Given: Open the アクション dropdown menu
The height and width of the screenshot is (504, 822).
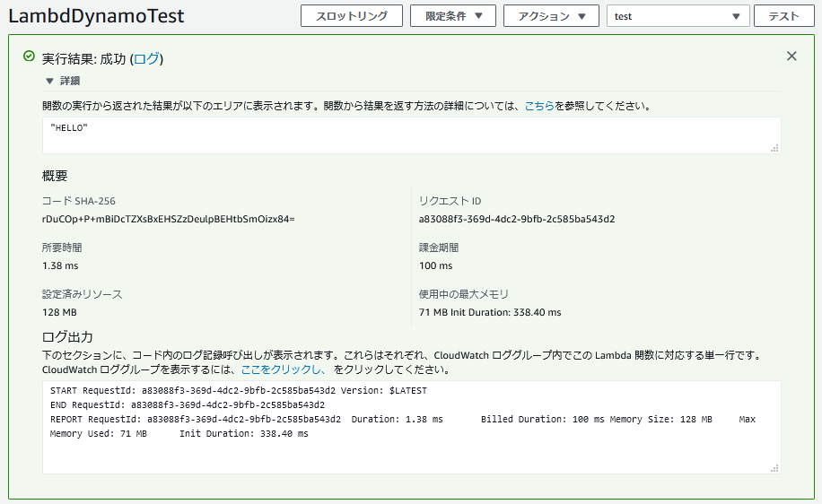Looking at the screenshot, I should pos(551,16).
